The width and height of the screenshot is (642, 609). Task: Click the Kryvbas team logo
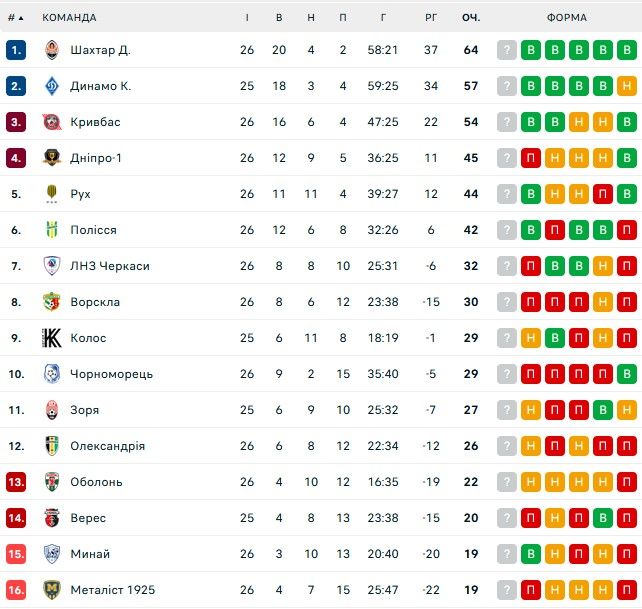click(x=52, y=122)
